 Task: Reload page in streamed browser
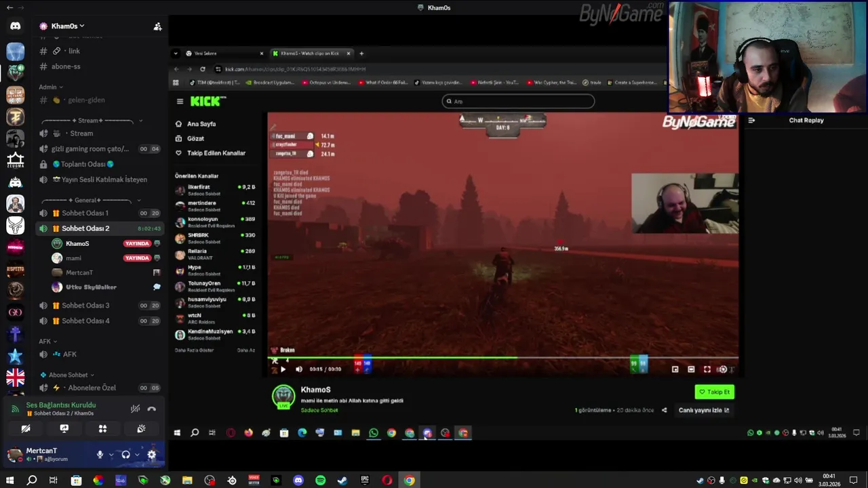[x=202, y=69]
